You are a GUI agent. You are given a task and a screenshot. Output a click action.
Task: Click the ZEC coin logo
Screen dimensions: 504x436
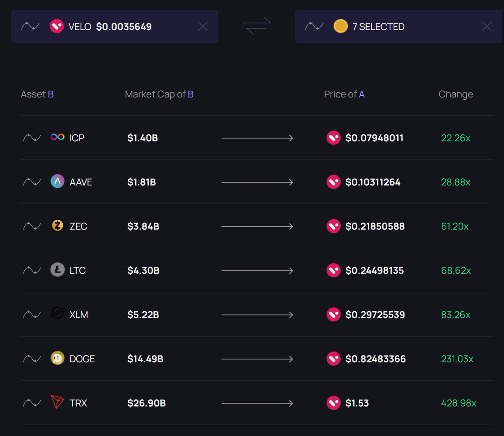click(58, 226)
